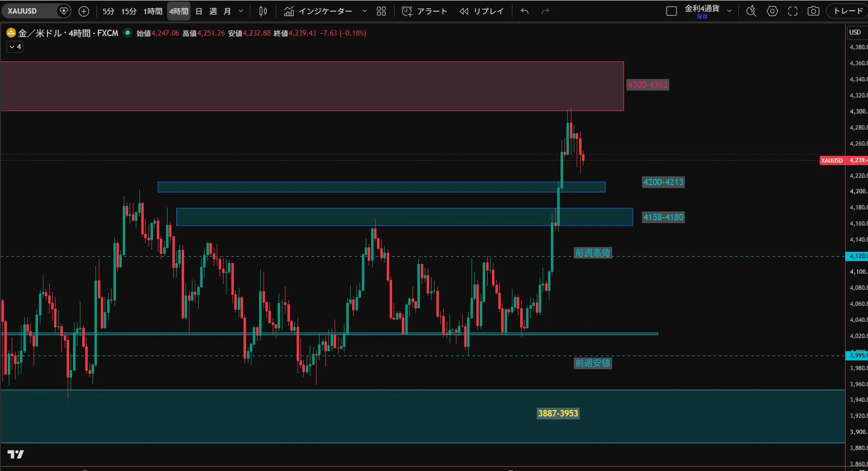868x471 pixels.
Task: Expand the time interval dropdown after 月
Action: (x=241, y=11)
